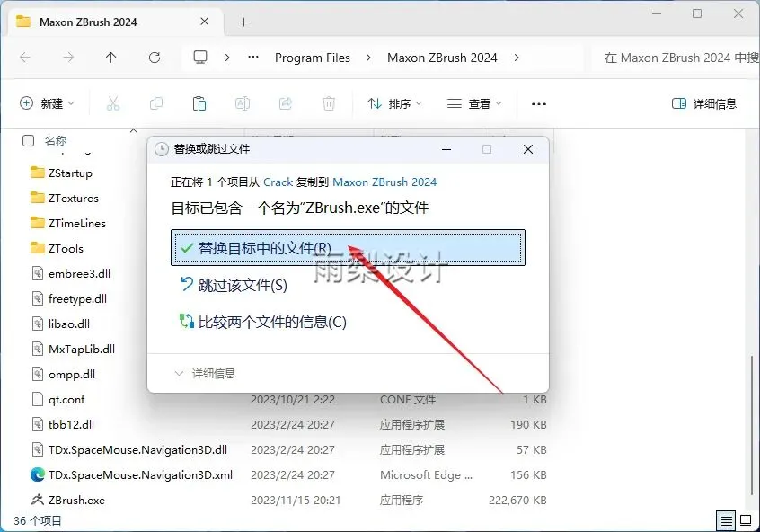Click the This PC monitor icon
Viewport: 760px width, 532px height.
(200, 58)
